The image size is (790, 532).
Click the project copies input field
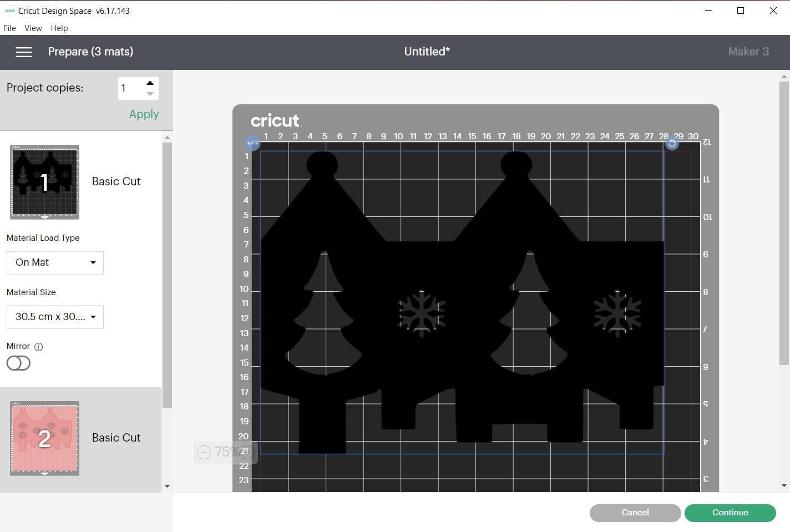click(x=131, y=88)
